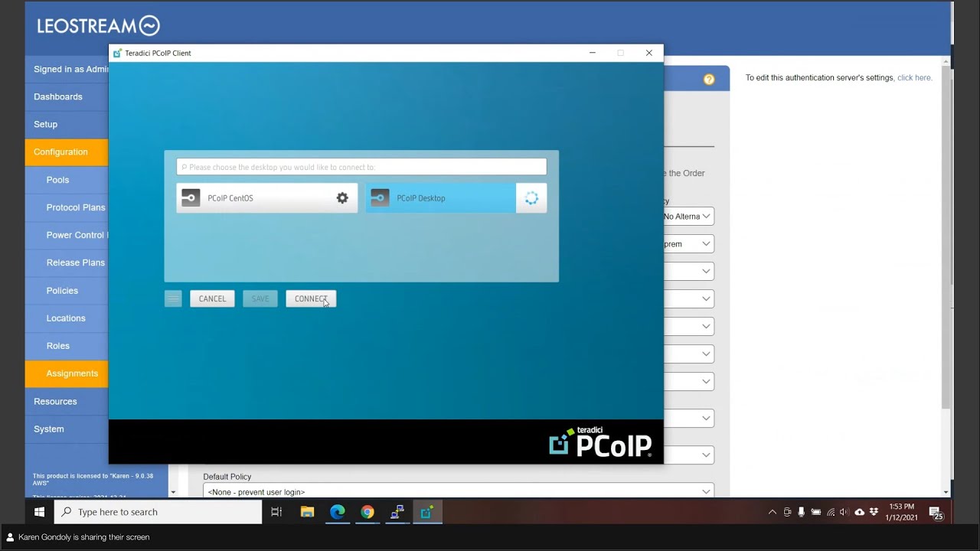980x551 pixels.
Task: Follow the 'click here' authentication server link
Action: [x=913, y=78]
